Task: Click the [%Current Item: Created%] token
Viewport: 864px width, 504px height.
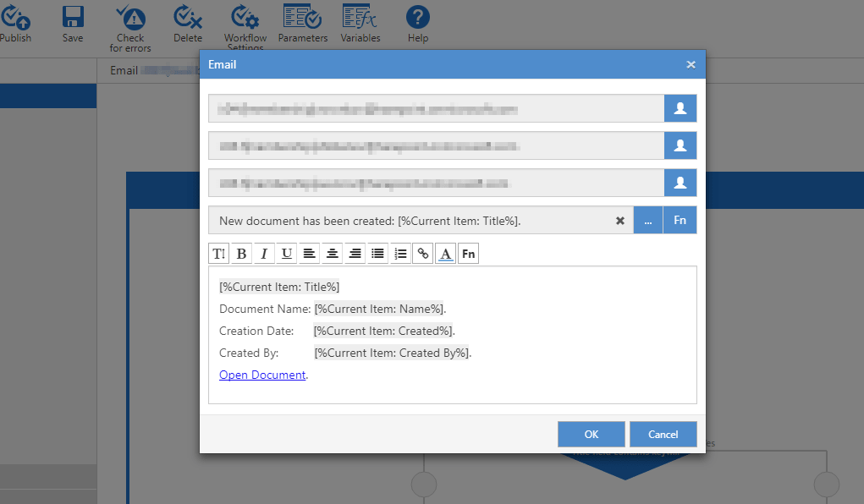Action: click(x=383, y=331)
